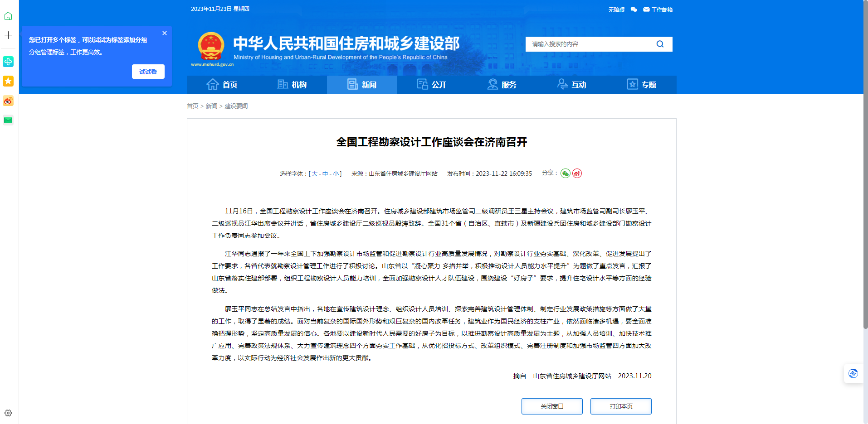Open the 机构 navigation tab
Image resolution: width=868 pixels, height=424 pixels.
(x=292, y=85)
